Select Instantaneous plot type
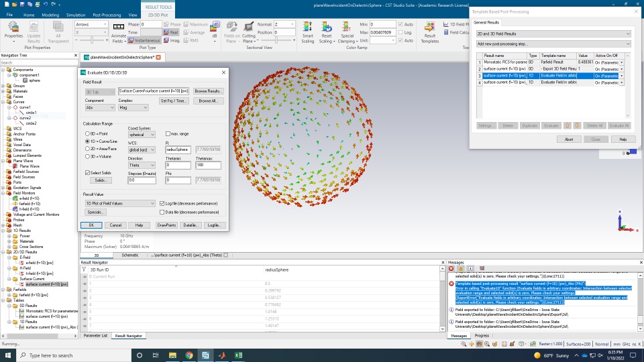Image resolution: width=644 pixels, height=362 pixels. (144, 40)
